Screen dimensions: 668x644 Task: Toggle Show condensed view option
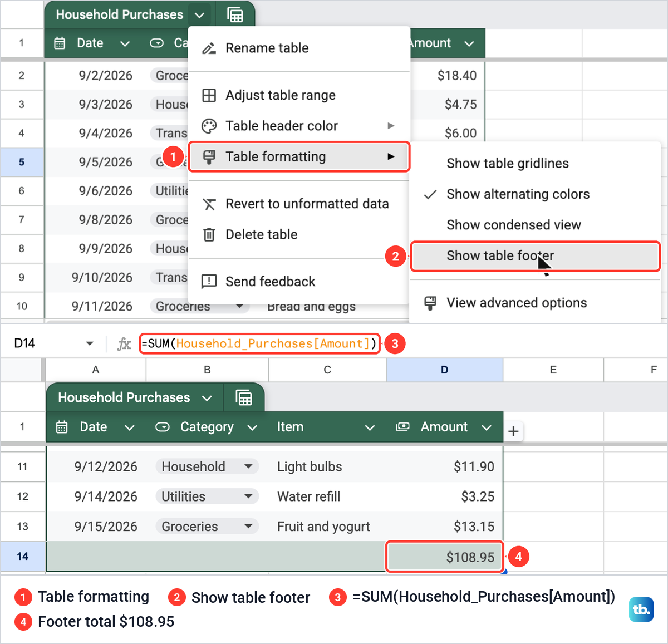coord(534,225)
